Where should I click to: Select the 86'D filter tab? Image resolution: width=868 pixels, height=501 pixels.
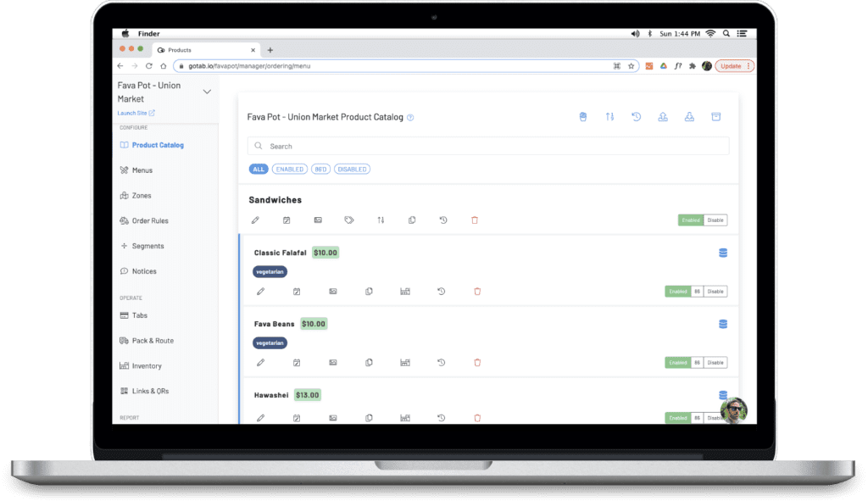(320, 170)
